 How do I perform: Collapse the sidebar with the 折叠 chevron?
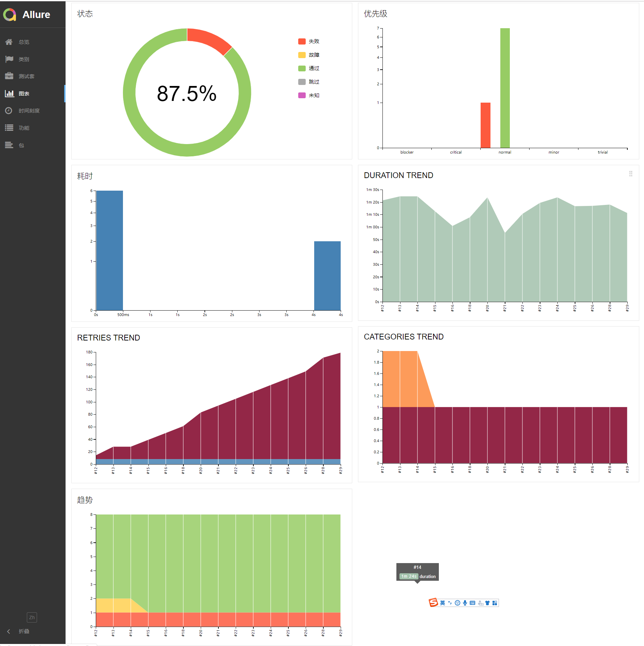9,631
